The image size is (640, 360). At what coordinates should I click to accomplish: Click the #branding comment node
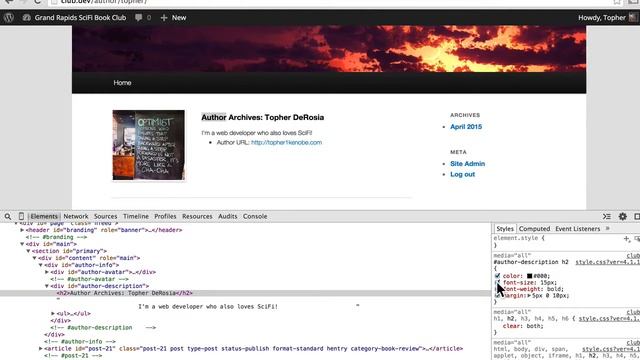click(x=56, y=237)
